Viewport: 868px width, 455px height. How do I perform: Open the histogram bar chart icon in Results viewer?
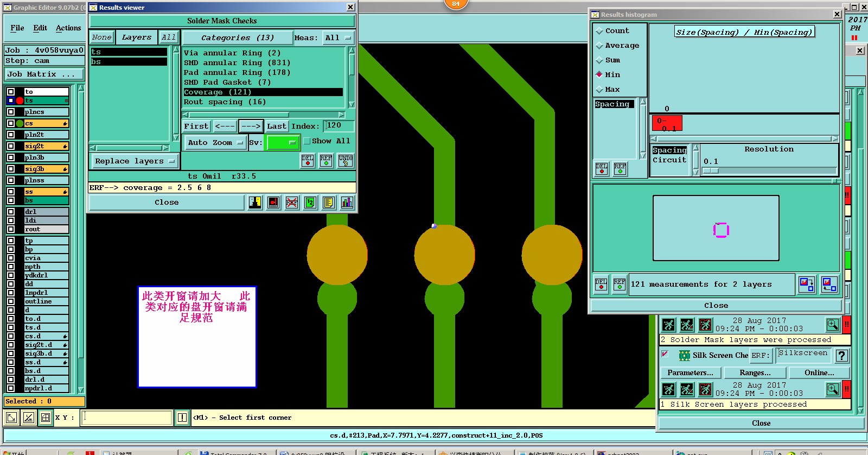(x=347, y=203)
